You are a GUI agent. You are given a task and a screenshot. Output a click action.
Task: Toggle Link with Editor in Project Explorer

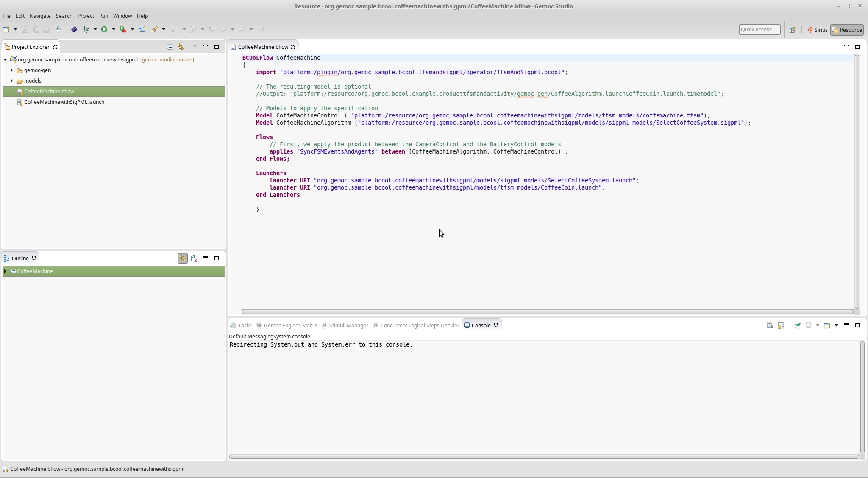[181, 47]
